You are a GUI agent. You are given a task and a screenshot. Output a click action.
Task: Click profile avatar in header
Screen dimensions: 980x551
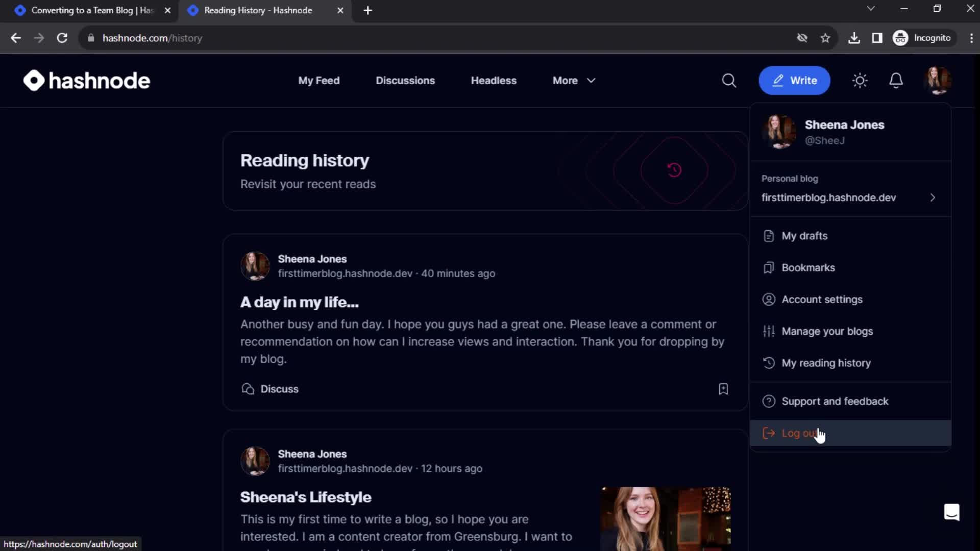tap(938, 81)
